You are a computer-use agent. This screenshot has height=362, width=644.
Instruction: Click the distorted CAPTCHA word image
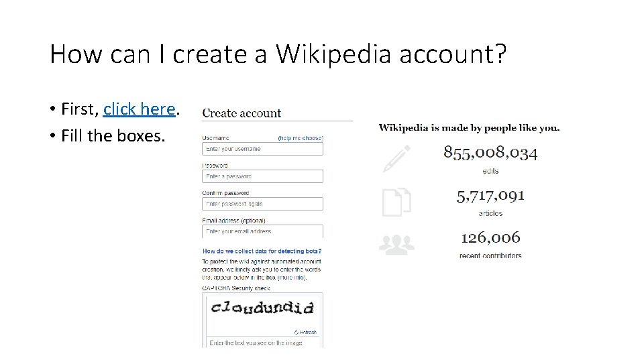click(262, 308)
